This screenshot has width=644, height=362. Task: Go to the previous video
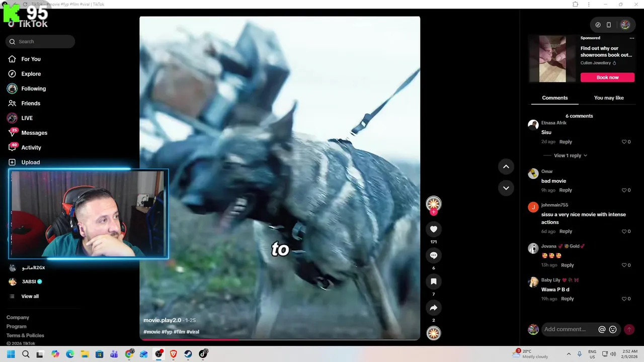pos(506,166)
